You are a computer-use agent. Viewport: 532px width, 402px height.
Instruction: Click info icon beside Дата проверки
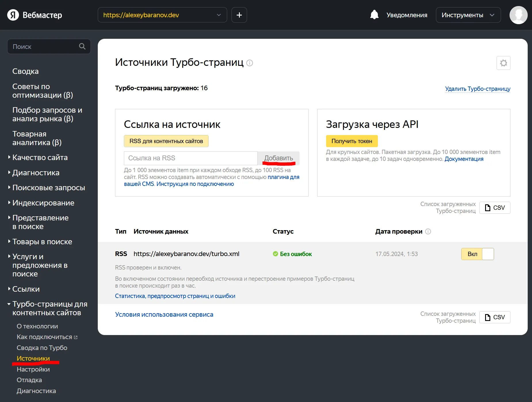[428, 232]
